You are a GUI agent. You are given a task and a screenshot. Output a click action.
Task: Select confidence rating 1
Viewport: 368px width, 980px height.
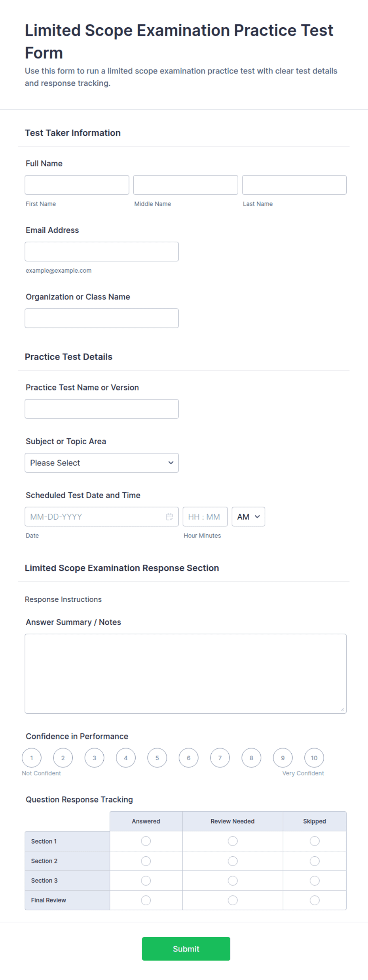(32, 758)
